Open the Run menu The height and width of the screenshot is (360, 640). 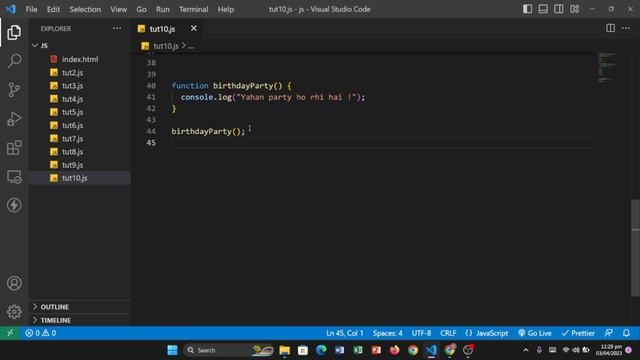(162, 9)
